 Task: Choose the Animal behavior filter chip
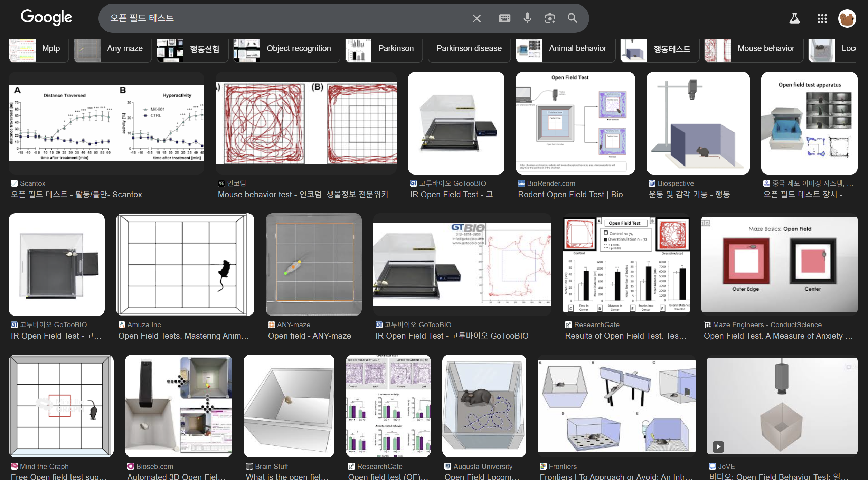(x=565, y=49)
